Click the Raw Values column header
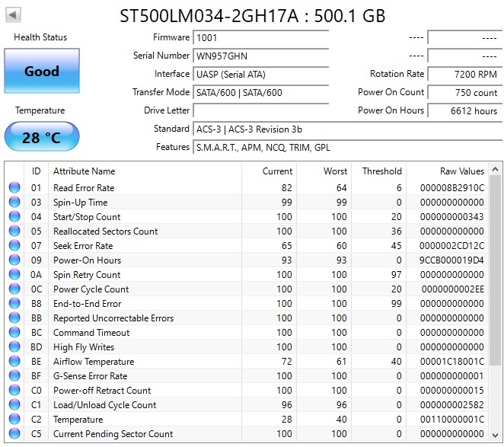The image size is (504, 447). point(461,171)
